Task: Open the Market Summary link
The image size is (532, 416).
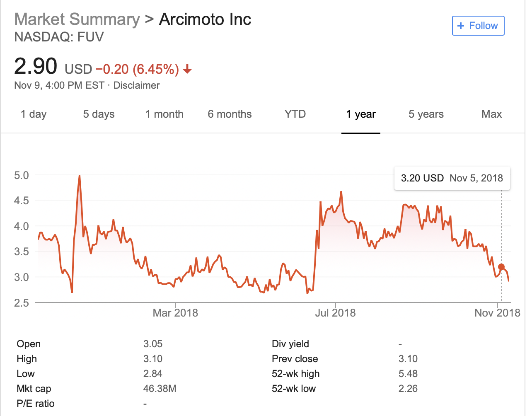Action: (77, 19)
